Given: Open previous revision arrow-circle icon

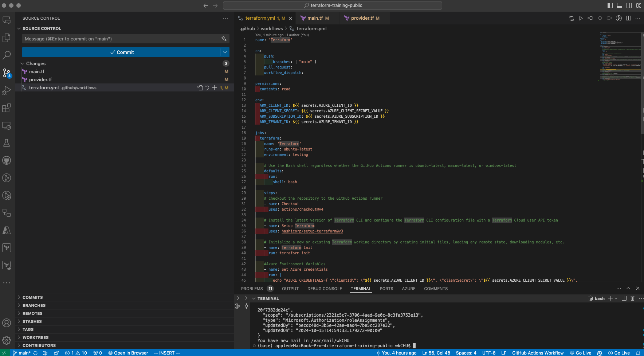Looking at the screenshot, I should coord(590,18).
